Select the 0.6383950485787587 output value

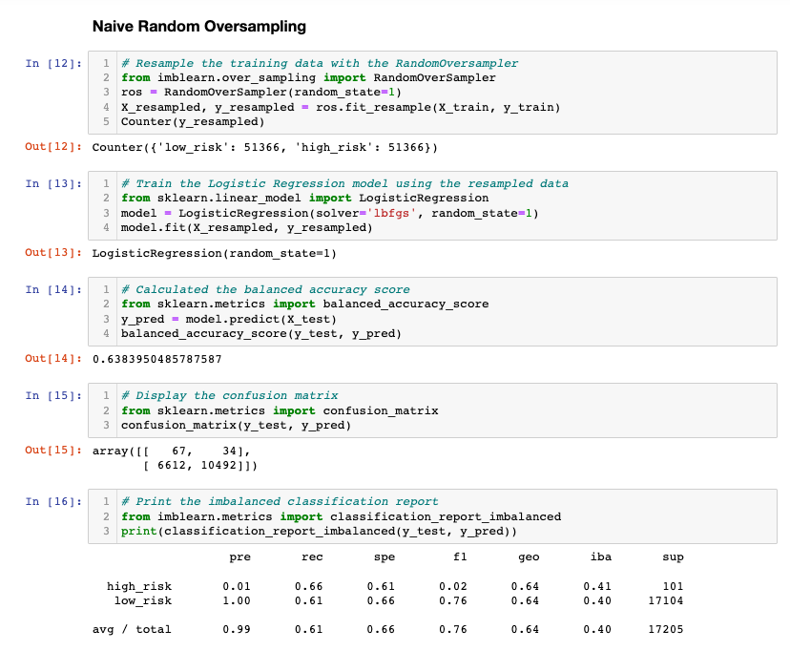coord(156,360)
